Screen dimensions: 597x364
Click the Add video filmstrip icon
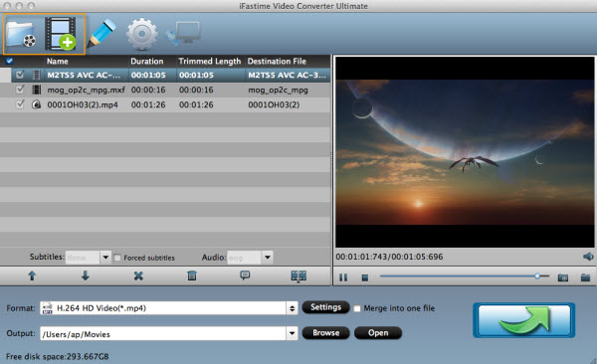pyautogui.click(x=61, y=34)
